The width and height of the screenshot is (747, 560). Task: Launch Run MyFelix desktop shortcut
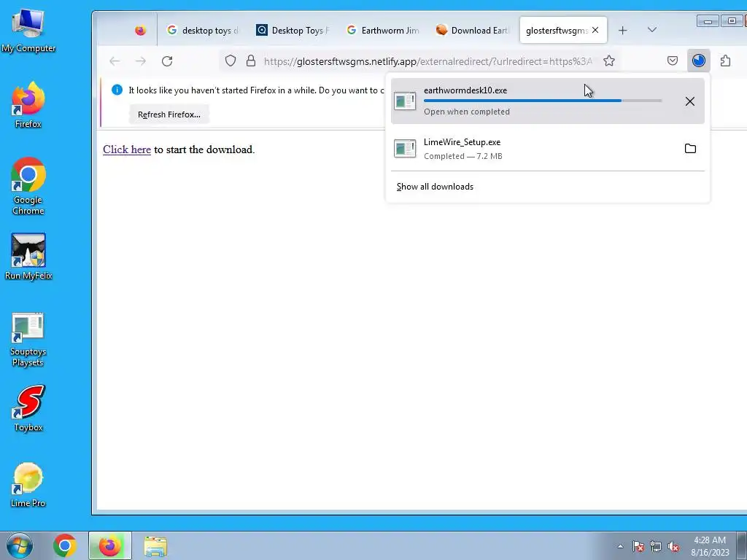[x=28, y=257]
